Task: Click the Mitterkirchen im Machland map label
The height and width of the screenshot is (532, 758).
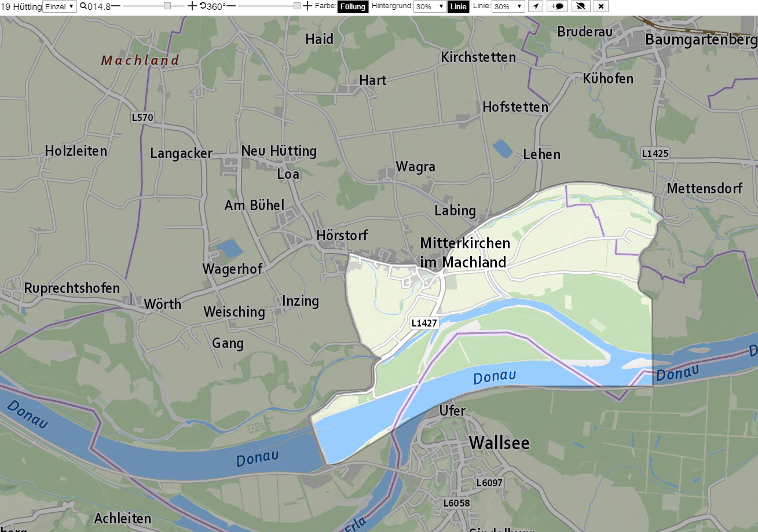Action: click(464, 252)
